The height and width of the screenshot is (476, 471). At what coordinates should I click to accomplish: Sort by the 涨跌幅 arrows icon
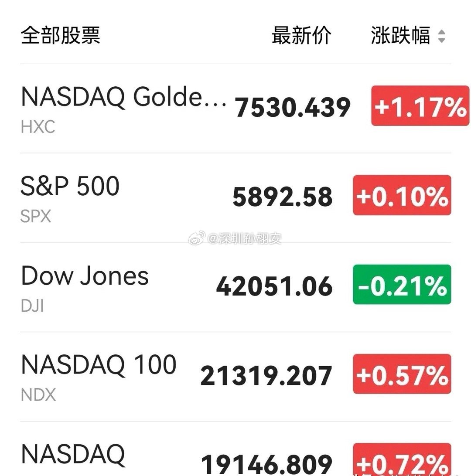(441, 36)
